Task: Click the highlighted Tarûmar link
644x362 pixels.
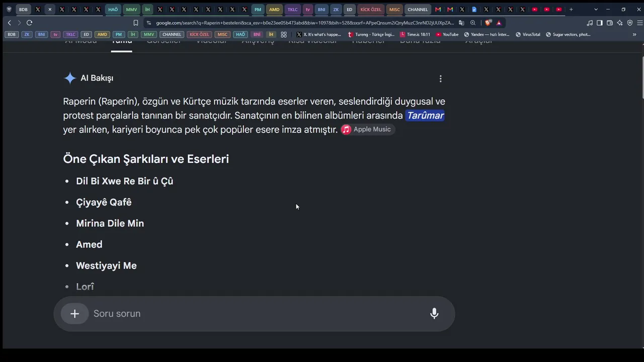Action: point(425,116)
